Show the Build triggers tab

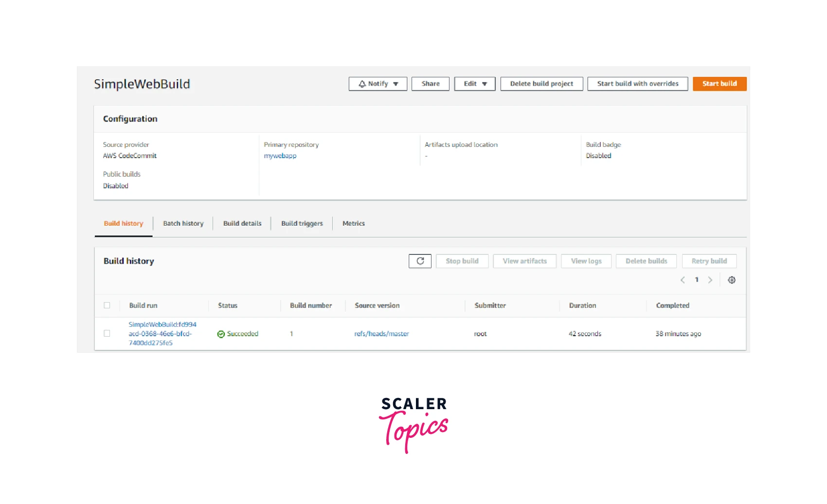click(x=302, y=224)
